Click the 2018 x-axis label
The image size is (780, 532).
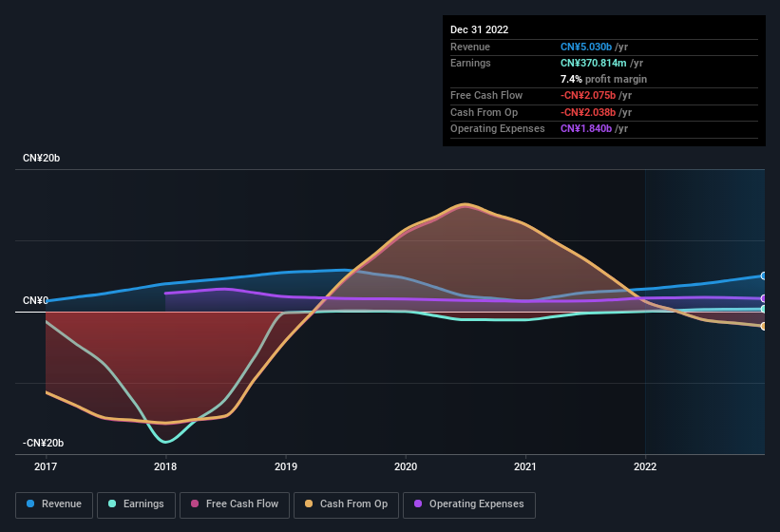pos(165,466)
